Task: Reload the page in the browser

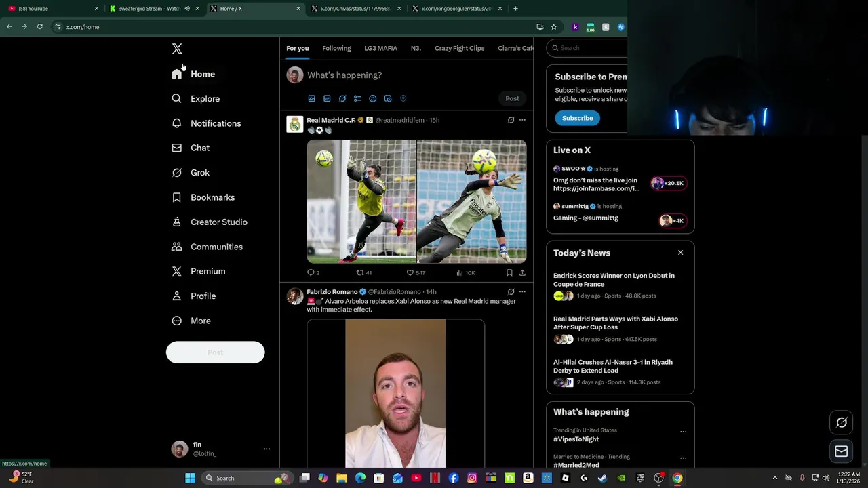Action: tap(39, 27)
